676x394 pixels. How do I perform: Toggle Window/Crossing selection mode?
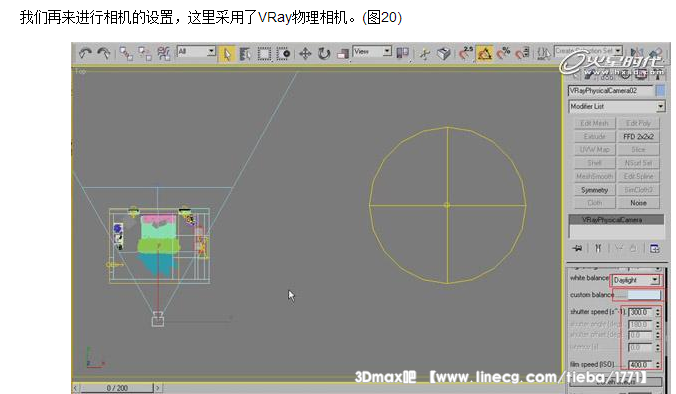click(x=283, y=54)
